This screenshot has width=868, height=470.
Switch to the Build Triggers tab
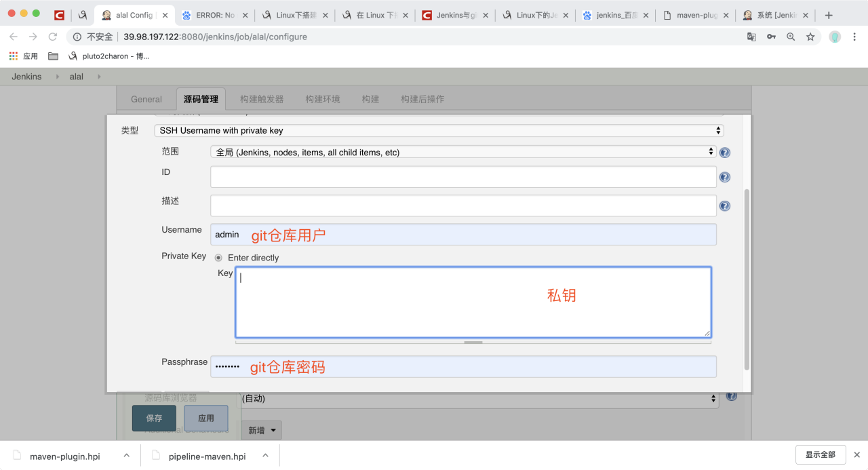(262, 99)
